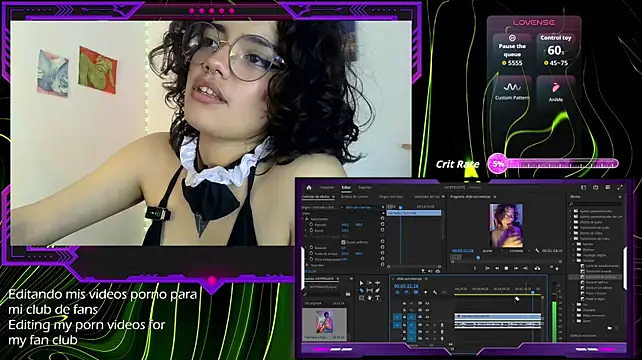642x360 pixels.
Task: Click the Lift/Extract button in Program monitor
Action: [x=537, y=268]
